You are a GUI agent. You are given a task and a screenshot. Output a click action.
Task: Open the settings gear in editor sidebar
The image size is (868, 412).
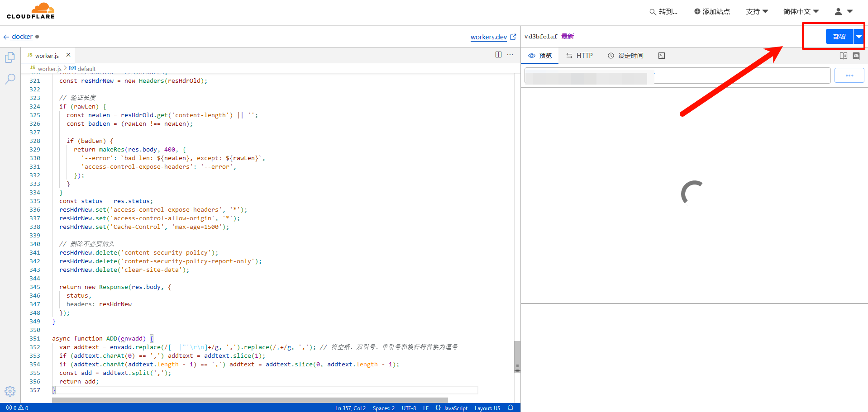click(10, 391)
